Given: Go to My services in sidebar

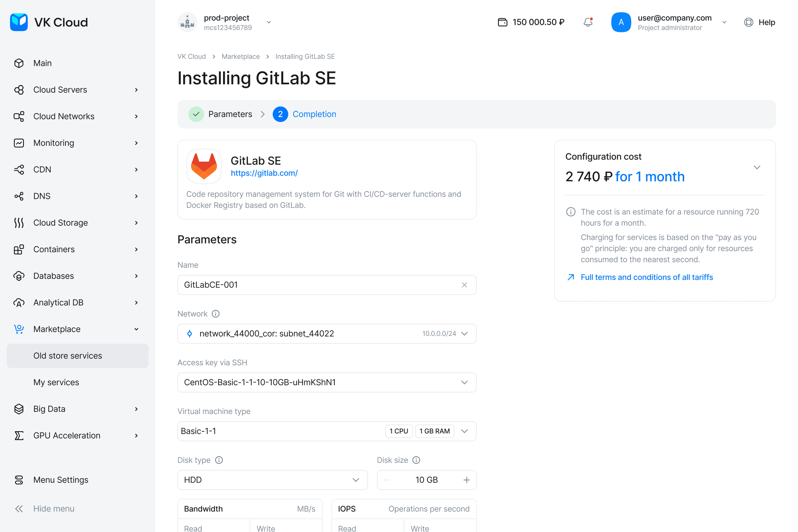Looking at the screenshot, I should (56, 382).
